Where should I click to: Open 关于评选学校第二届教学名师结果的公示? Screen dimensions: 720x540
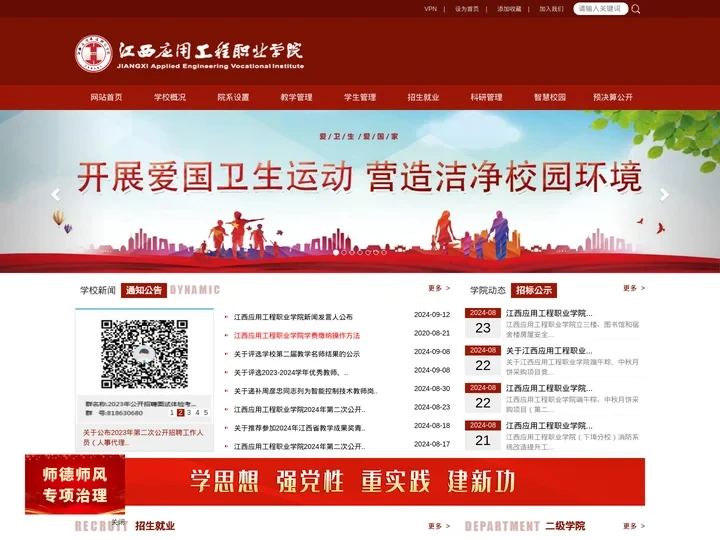point(297,354)
